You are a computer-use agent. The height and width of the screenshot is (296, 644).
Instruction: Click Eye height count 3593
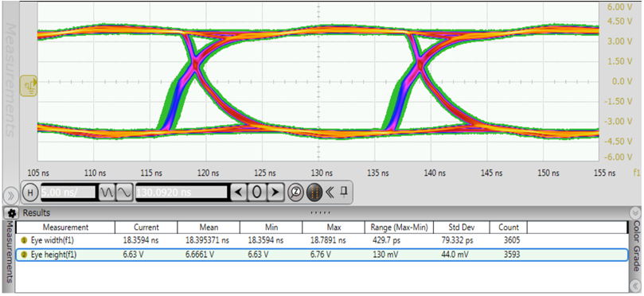click(512, 255)
